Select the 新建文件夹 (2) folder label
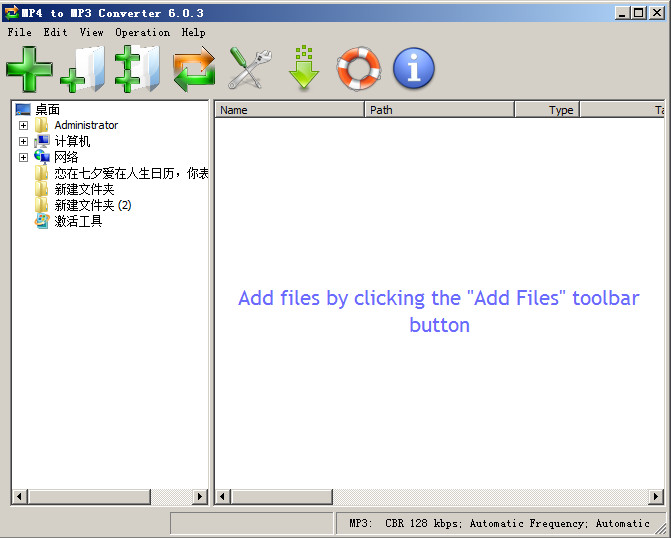Viewport: 671px width, 538px height. pos(93,205)
